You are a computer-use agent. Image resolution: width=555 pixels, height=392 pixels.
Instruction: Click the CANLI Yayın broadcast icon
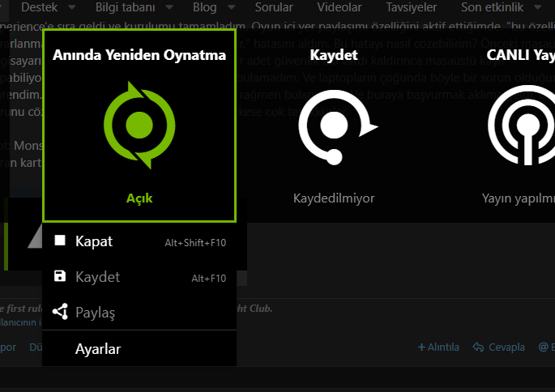click(523, 126)
